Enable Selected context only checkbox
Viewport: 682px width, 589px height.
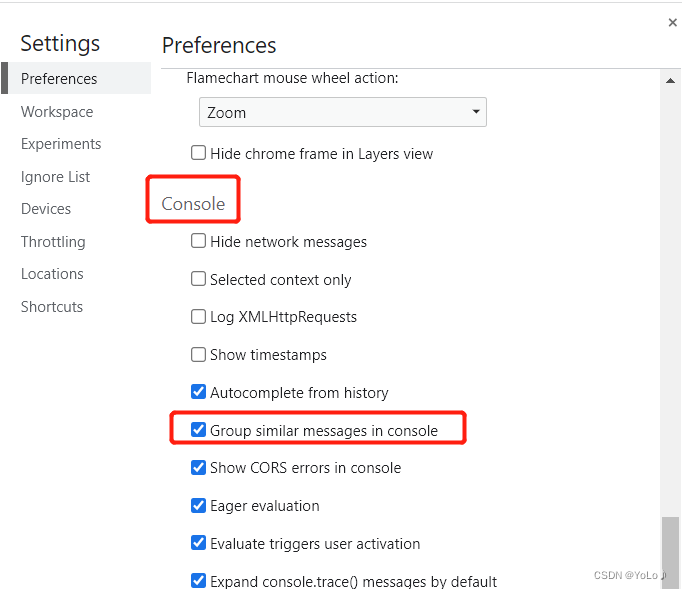coord(199,279)
